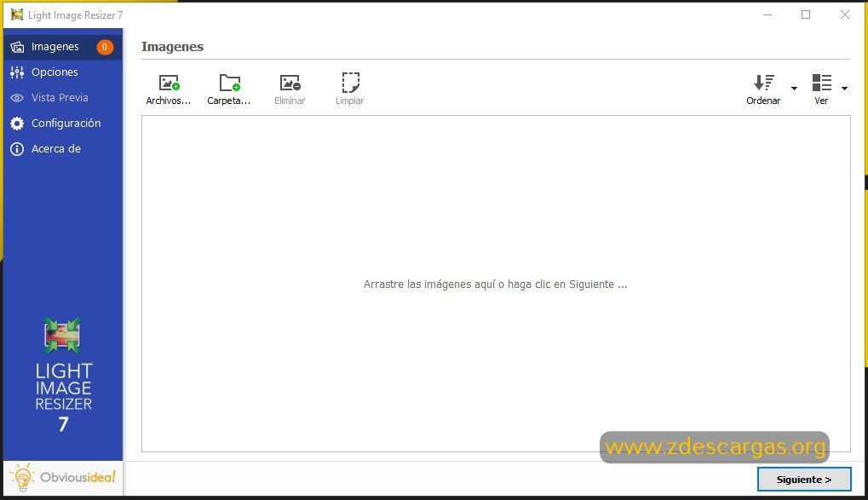Expand the Ver dropdown arrow

point(844,89)
